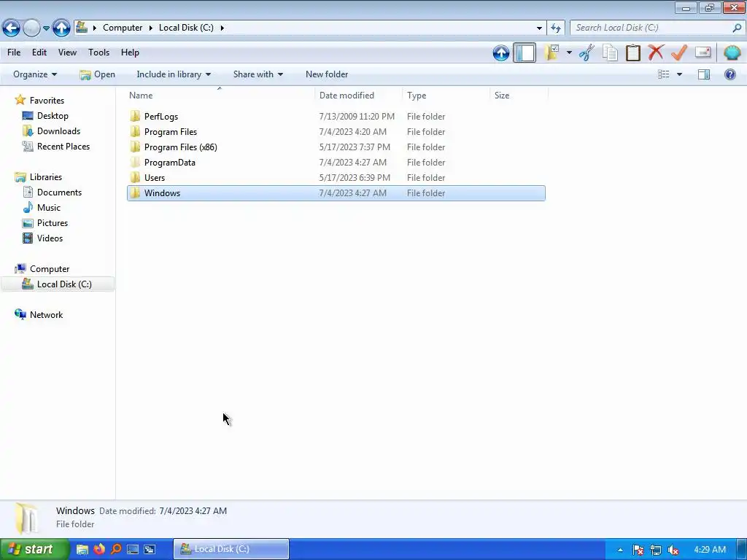Click the teal shell icon
Viewport: 747px width, 560px height.
732,52
